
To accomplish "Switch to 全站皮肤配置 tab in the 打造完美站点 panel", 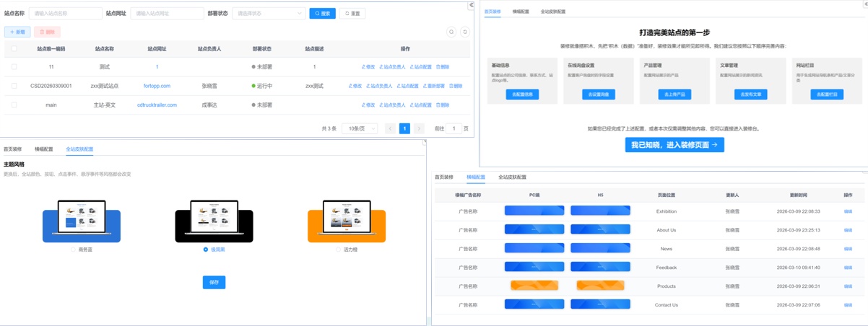I will coord(553,12).
